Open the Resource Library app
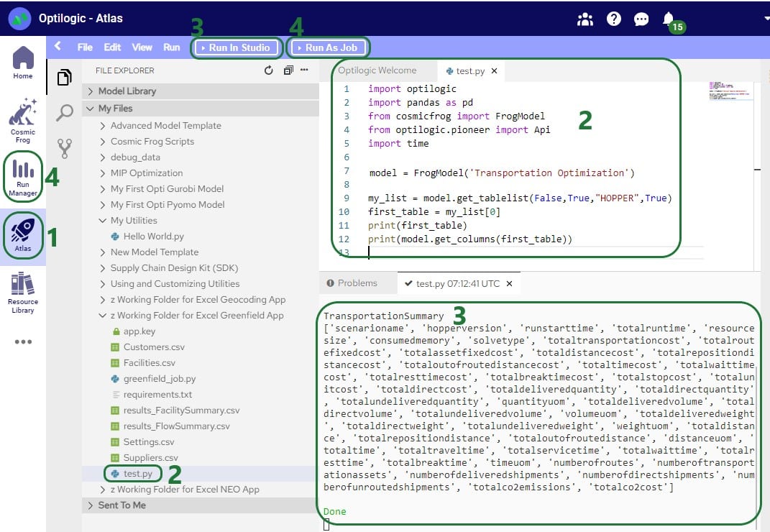Image resolution: width=770 pixels, height=532 pixels. [22, 293]
